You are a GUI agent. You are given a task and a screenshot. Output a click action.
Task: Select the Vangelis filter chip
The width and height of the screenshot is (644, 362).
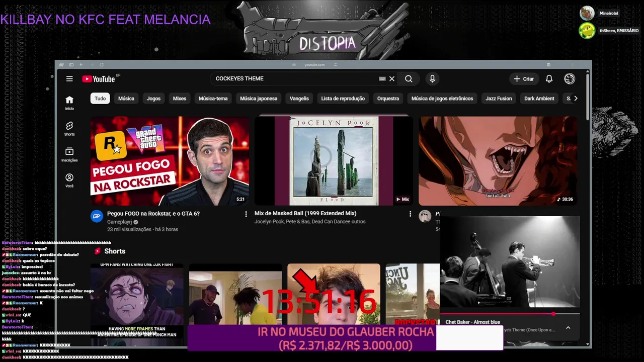click(299, 99)
